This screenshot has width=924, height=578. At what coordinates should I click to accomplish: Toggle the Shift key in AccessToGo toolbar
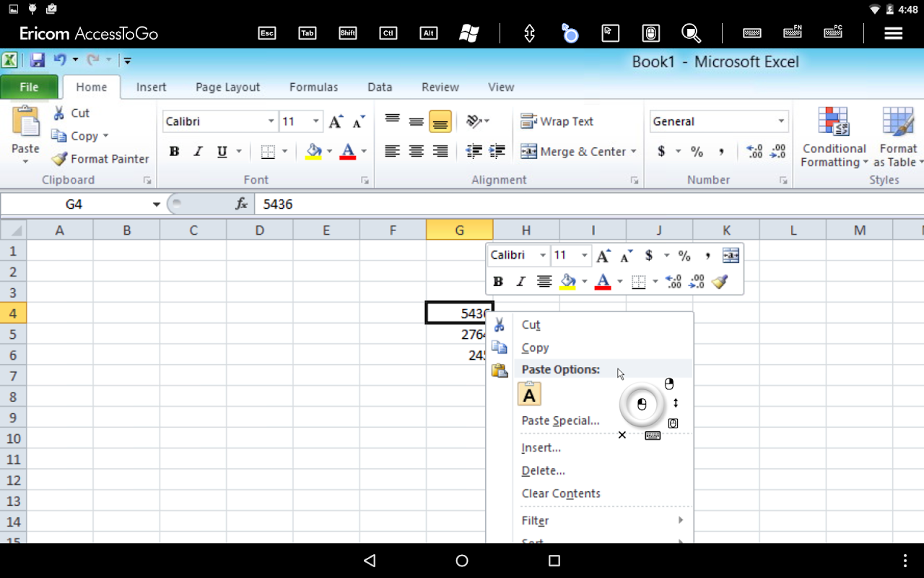click(348, 33)
